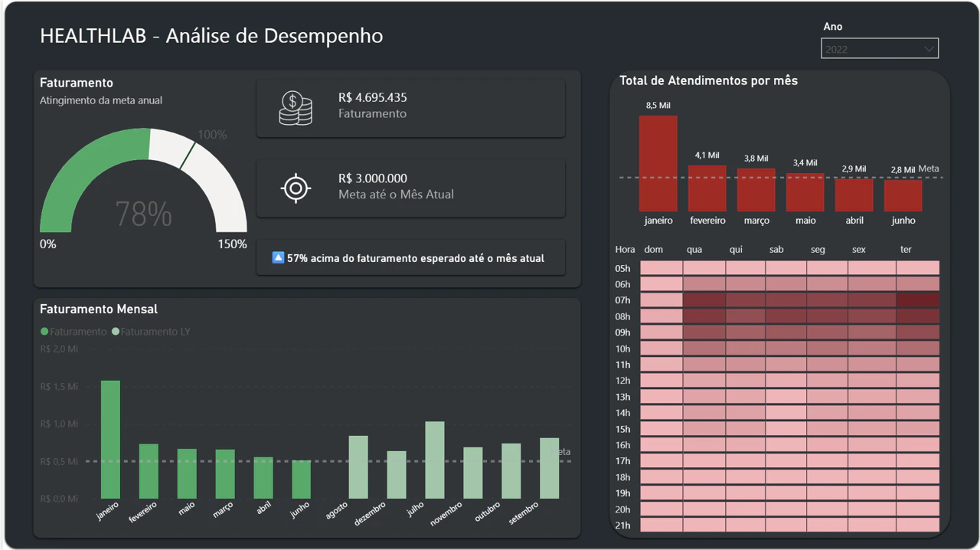Click the março attendance bar, 3,8 Mil

click(756, 190)
